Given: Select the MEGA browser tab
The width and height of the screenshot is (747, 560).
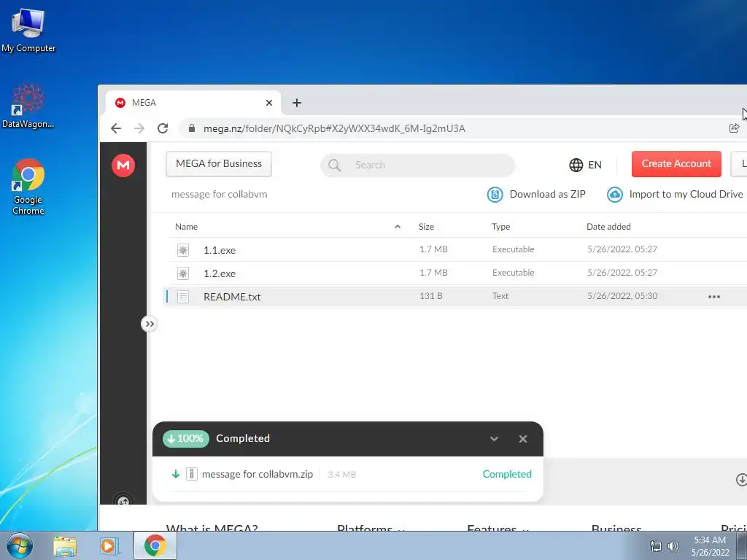Looking at the screenshot, I should [193, 103].
